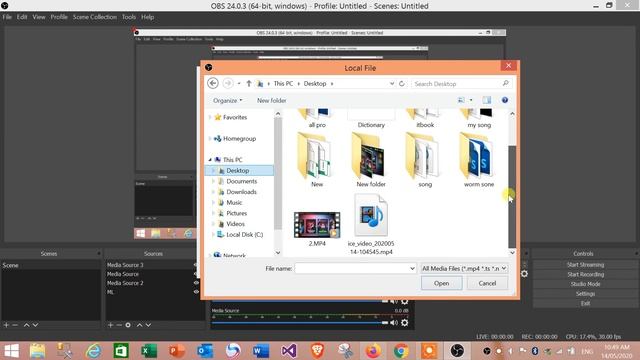Add a new scene with plus icon
Viewport: 640px width, 360px height.
pos(6,325)
